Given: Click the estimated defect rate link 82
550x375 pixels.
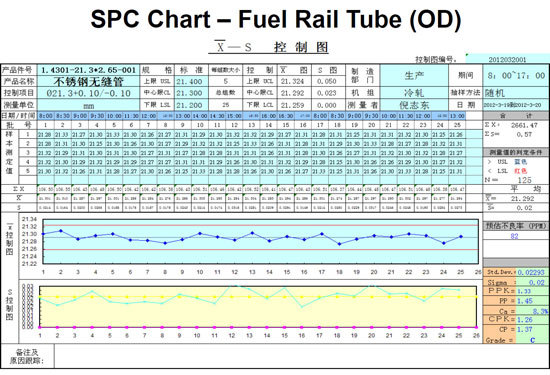Looking at the screenshot, I should point(514,236).
